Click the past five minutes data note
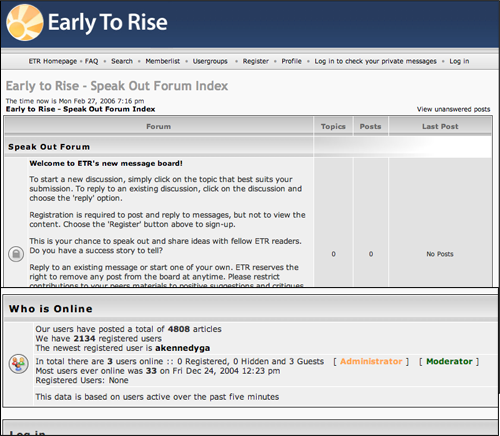The height and width of the screenshot is (436, 500). click(x=157, y=397)
